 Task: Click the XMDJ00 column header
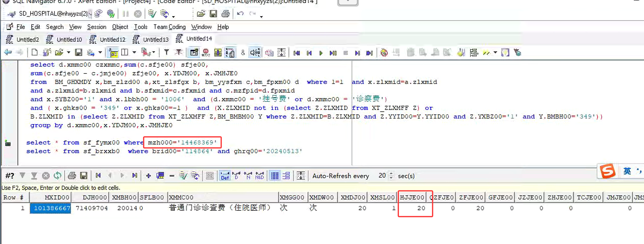pyautogui.click(x=353, y=197)
